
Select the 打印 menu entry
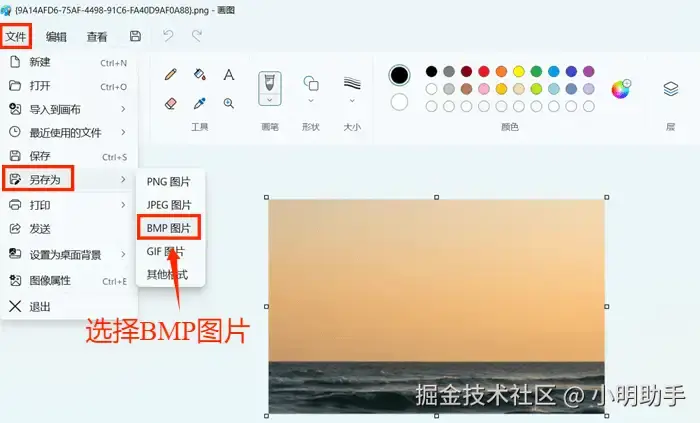pos(69,205)
